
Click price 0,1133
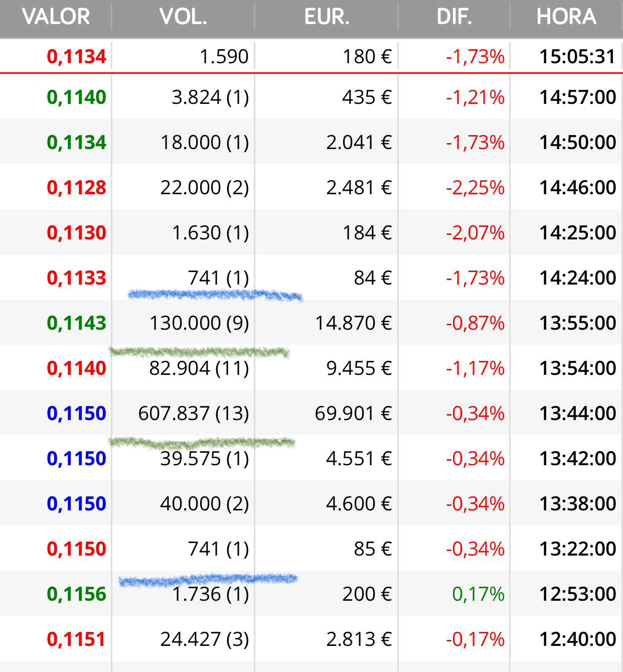(76, 278)
